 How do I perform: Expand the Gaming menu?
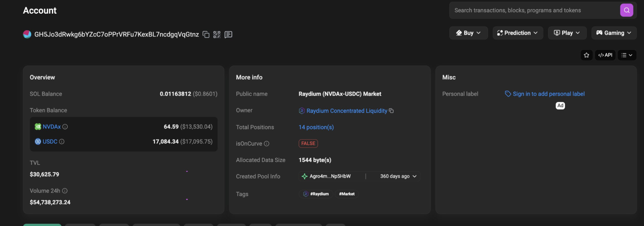point(614,33)
